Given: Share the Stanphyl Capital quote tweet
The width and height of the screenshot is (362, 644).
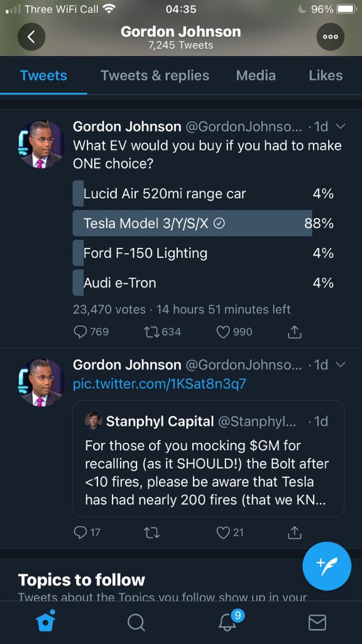Looking at the screenshot, I should (x=294, y=532).
